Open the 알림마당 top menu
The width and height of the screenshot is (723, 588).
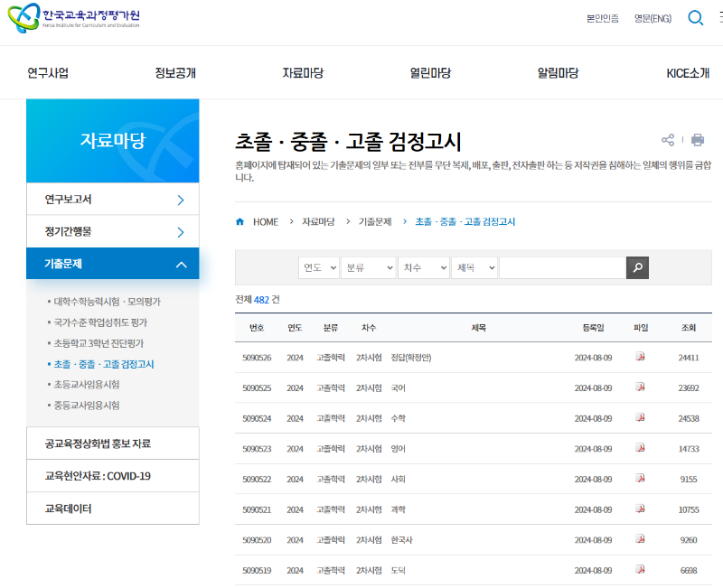558,73
